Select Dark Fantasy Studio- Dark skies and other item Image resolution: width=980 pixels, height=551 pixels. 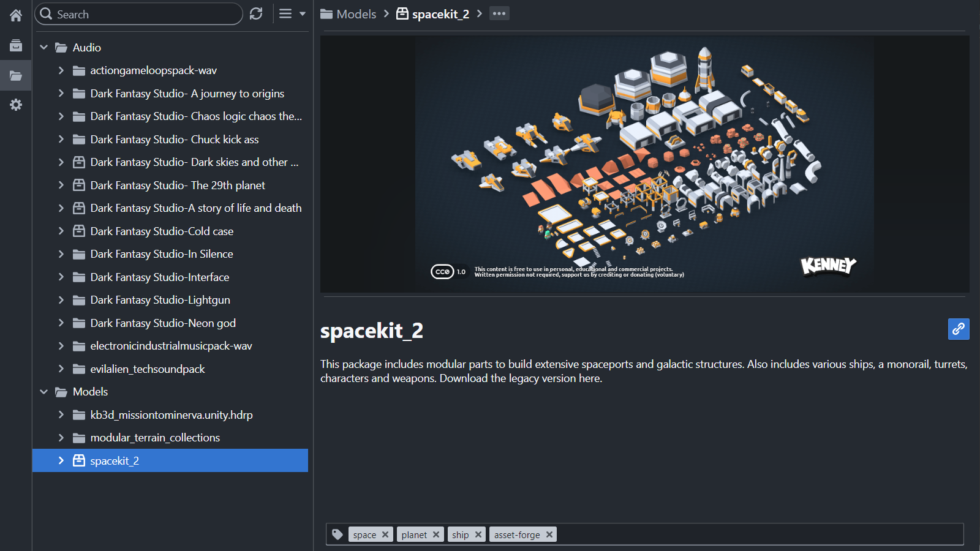[x=194, y=162]
